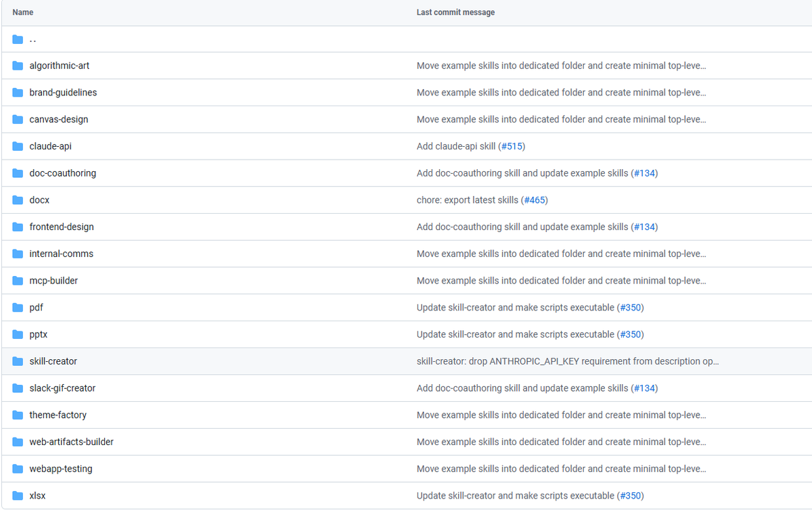812x510 pixels.
Task: Click the algorithmic-art folder icon
Action: (x=18, y=66)
